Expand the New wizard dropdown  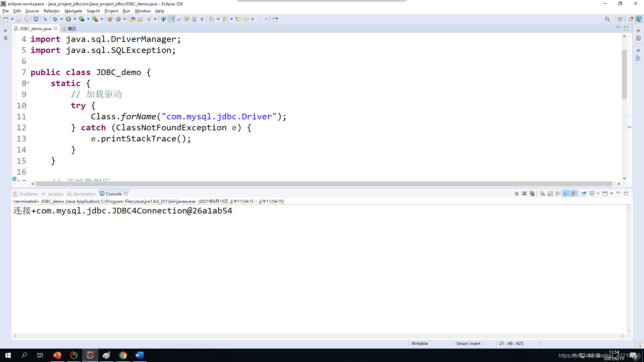12,19
